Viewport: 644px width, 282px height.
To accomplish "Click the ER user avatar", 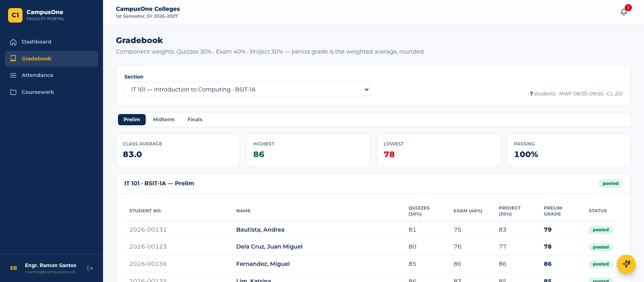I will click(x=14, y=268).
